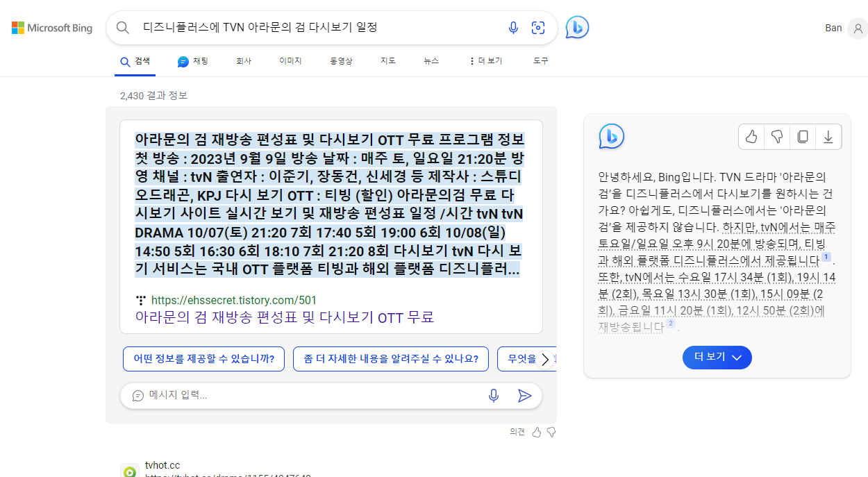Open link 아라문의 검 재방송 편성표 및 다시보기 OTT 무료
The image size is (868, 477).
coord(285,317)
